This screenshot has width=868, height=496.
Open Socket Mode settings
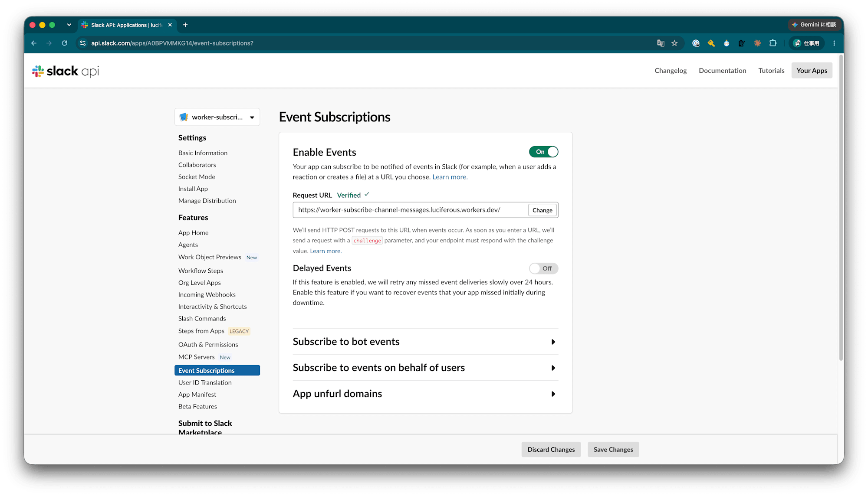[197, 177]
